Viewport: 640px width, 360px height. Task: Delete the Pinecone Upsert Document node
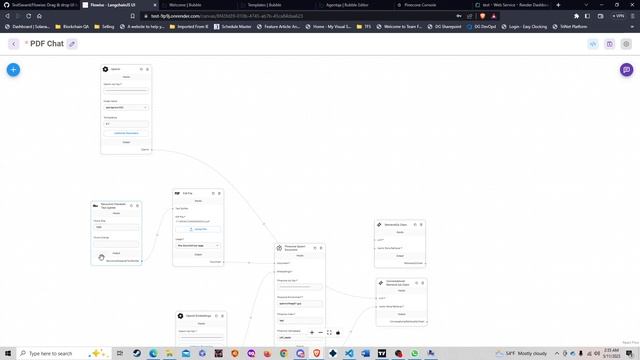[x=321, y=248]
